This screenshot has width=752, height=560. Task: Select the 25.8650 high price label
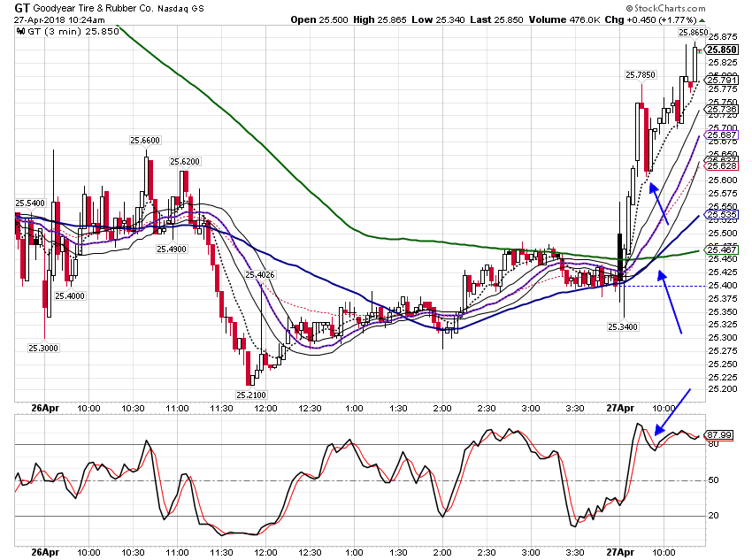click(693, 32)
